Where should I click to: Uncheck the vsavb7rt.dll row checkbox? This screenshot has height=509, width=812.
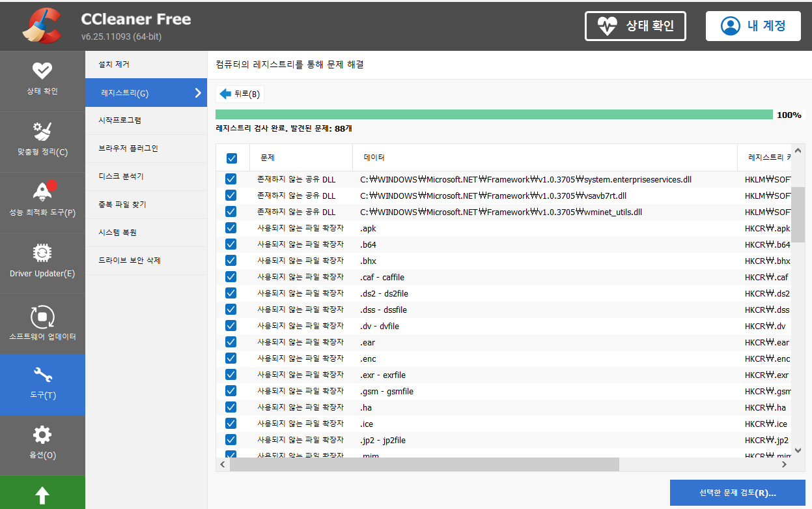click(x=231, y=196)
